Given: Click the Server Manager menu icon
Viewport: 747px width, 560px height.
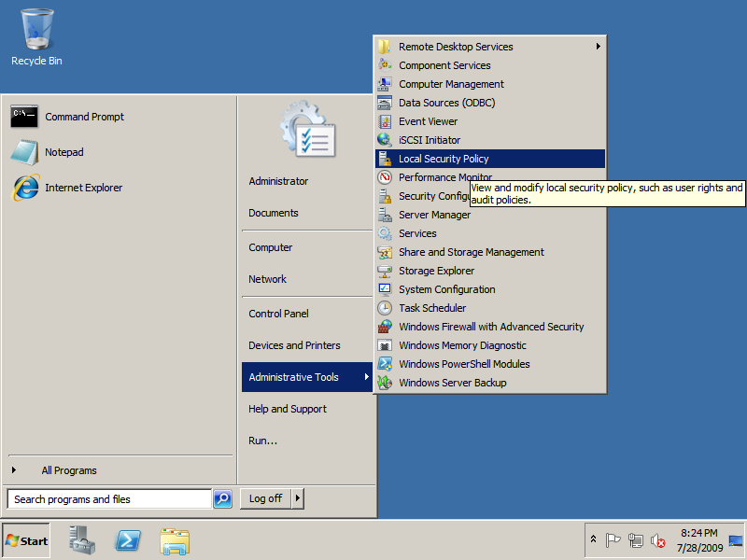Looking at the screenshot, I should (385, 215).
